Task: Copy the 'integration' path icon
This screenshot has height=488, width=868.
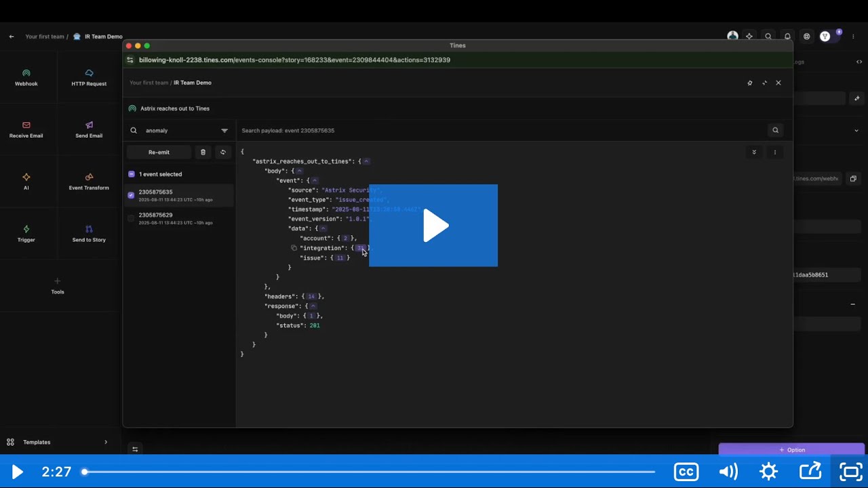Action: tap(294, 248)
